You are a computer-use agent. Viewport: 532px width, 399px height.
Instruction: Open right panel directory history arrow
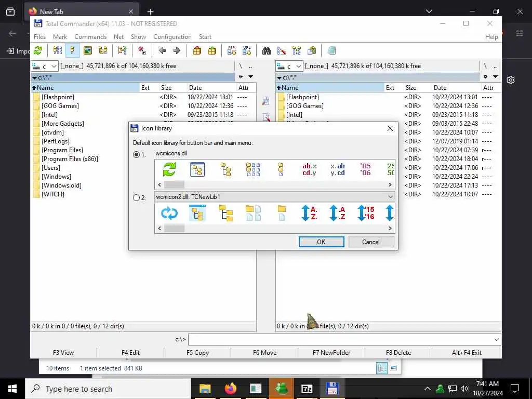pyautogui.click(x=495, y=77)
